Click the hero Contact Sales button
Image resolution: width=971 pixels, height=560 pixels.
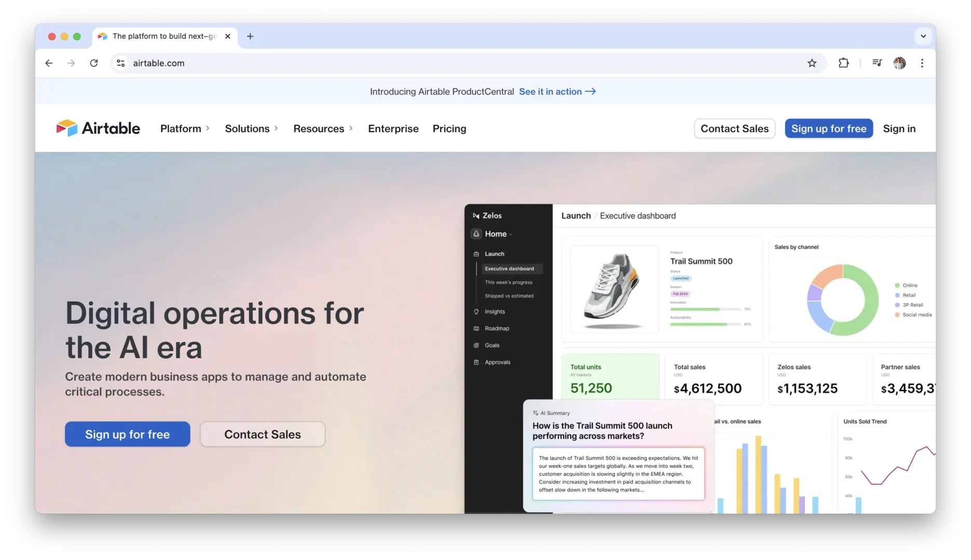(263, 434)
